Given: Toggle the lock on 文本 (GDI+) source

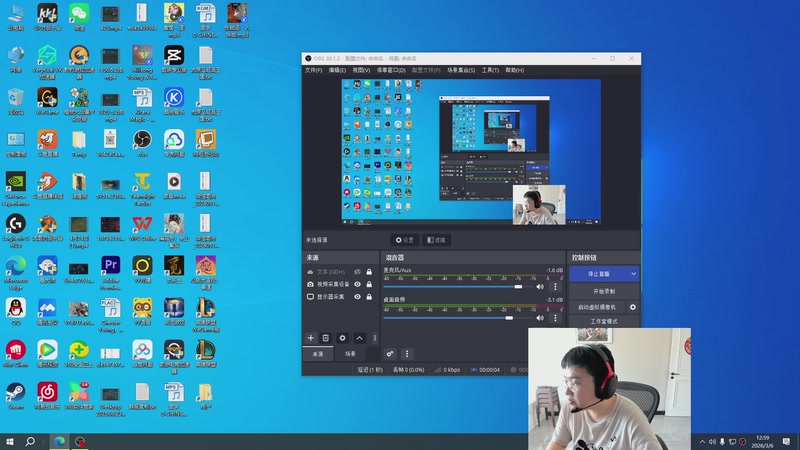Looking at the screenshot, I should point(369,272).
